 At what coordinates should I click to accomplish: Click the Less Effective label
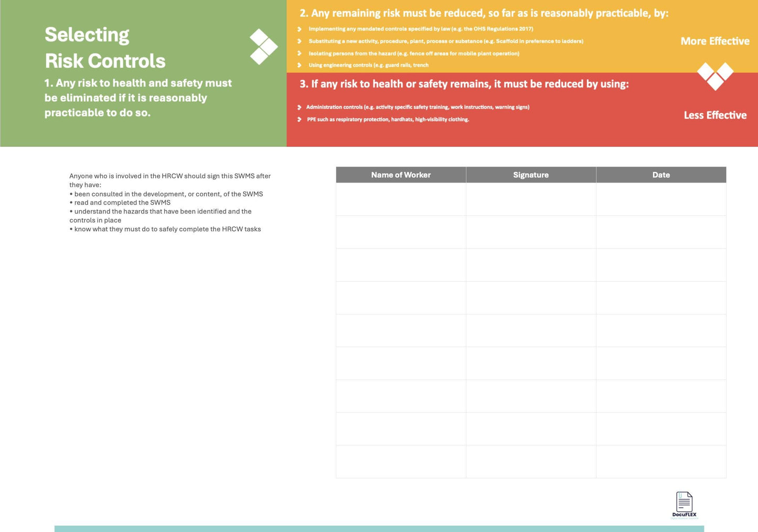[x=715, y=115]
